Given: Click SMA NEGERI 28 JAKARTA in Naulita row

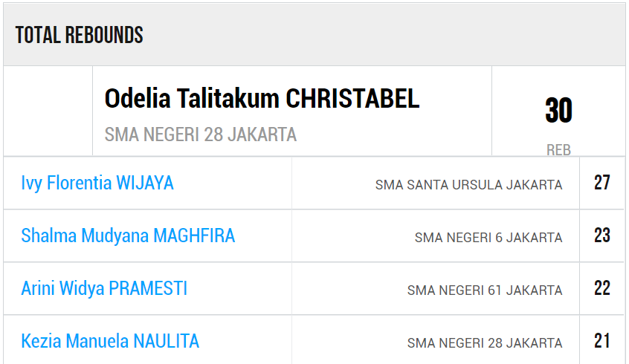Looking at the screenshot, I should (485, 343).
